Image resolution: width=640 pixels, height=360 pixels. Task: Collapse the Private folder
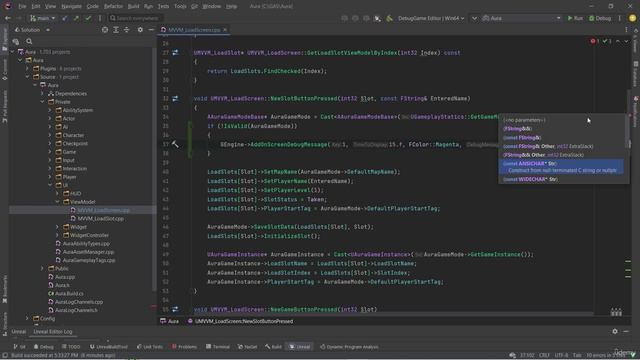42,102
